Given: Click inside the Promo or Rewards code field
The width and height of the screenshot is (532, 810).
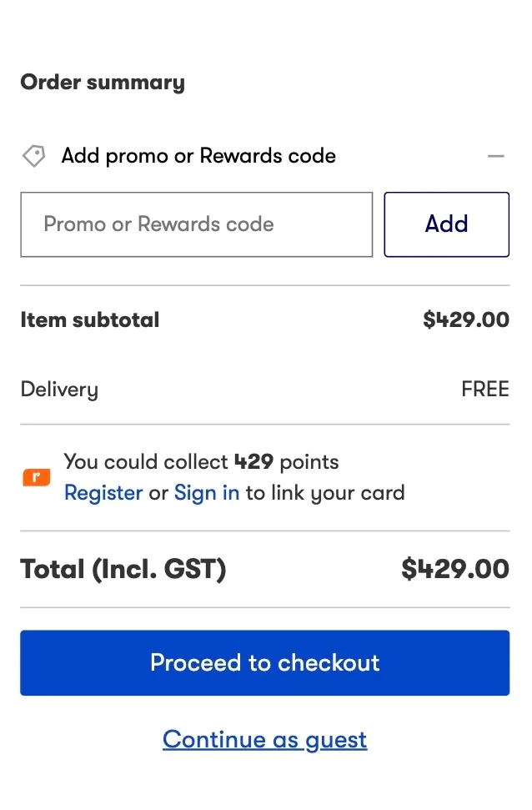Looking at the screenshot, I should tap(196, 224).
